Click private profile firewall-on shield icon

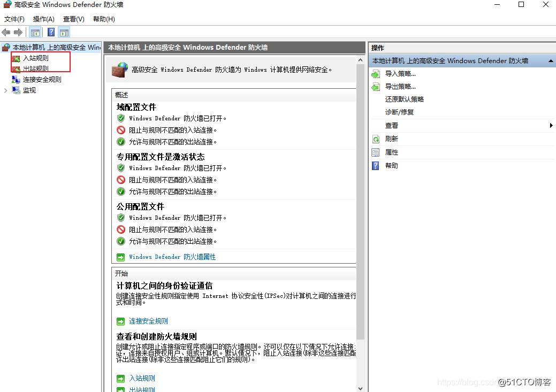pos(121,167)
